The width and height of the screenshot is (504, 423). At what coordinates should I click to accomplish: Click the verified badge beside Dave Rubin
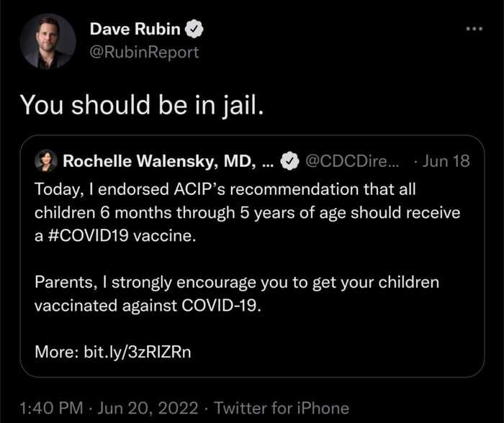pos(194,29)
